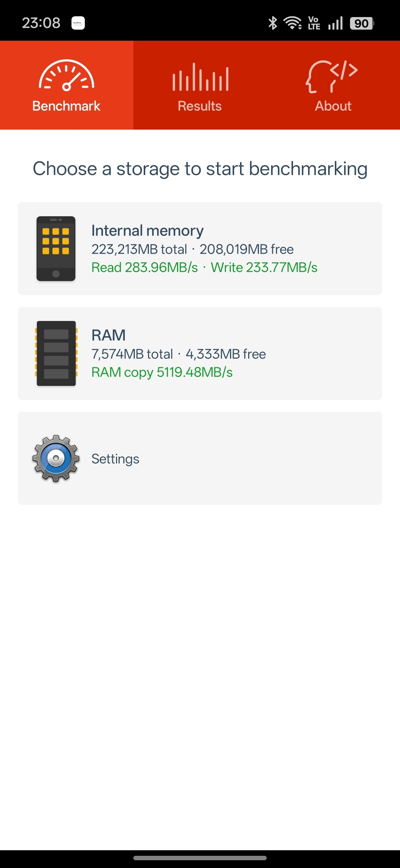Open Settings text label
This screenshot has height=868, width=400.
point(115,459)
